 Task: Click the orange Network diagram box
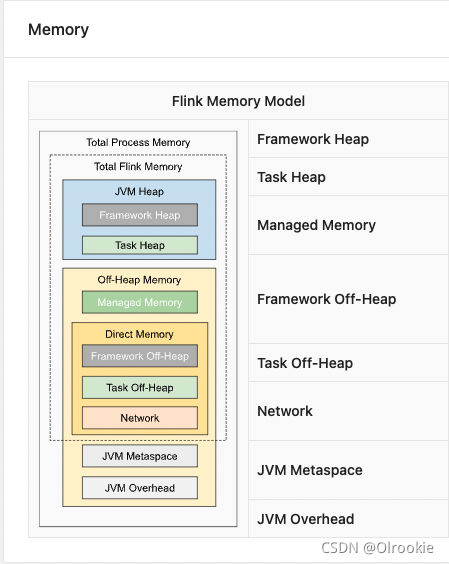click(x=140, y=418)
